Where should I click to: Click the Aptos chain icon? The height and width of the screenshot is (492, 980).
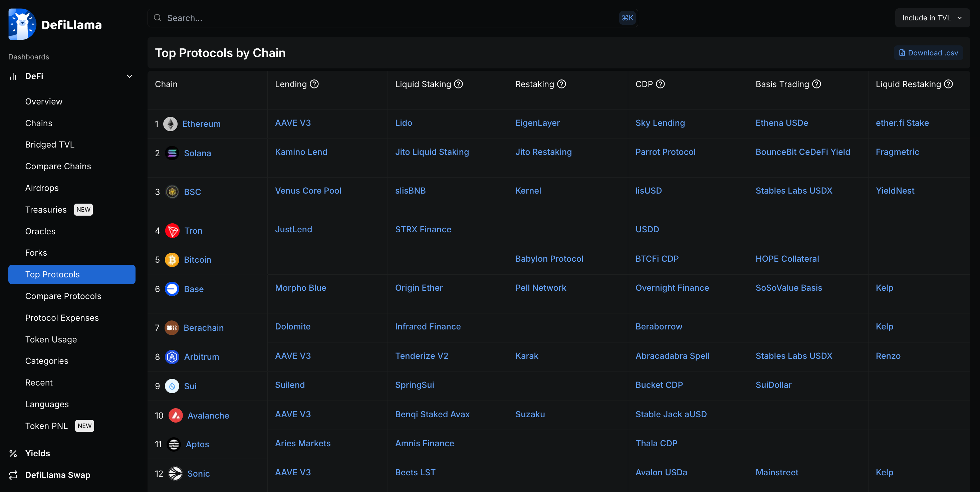pyautogui.click(x=174, y=444)
